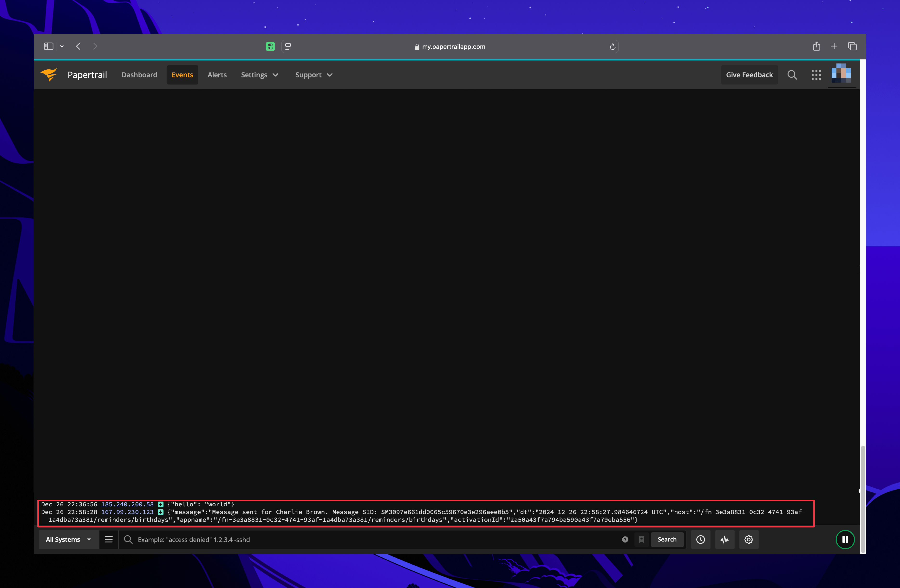Click the Dec 26 22:36:56 timestamp

69,504
